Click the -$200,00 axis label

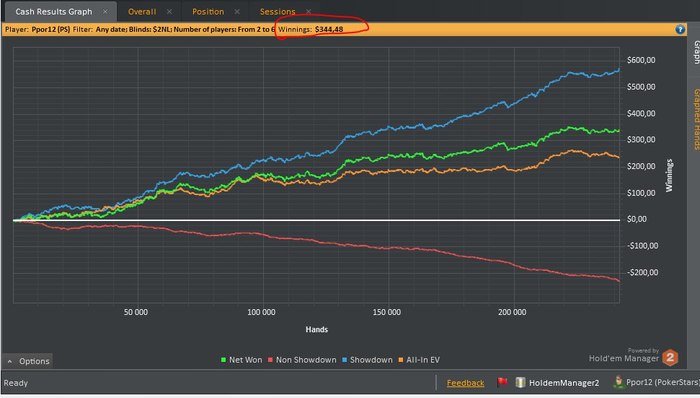642,272
